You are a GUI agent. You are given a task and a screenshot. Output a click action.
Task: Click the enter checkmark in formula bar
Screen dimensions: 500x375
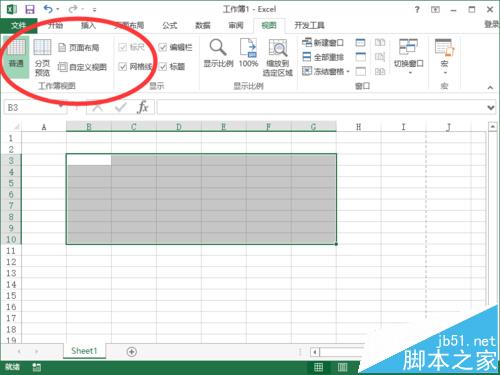[x=120, y=107]
